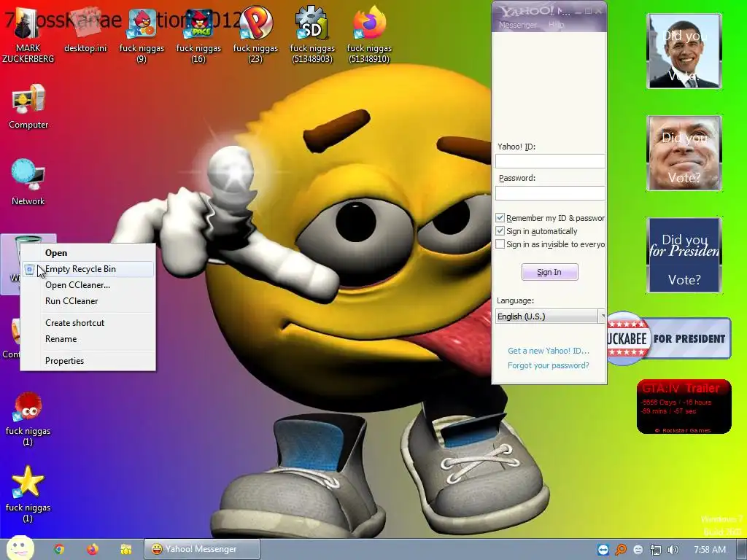Choose Run CCleaner in the context menu
The height and width of the screenshot is (560, 747).
click(88, 301)
